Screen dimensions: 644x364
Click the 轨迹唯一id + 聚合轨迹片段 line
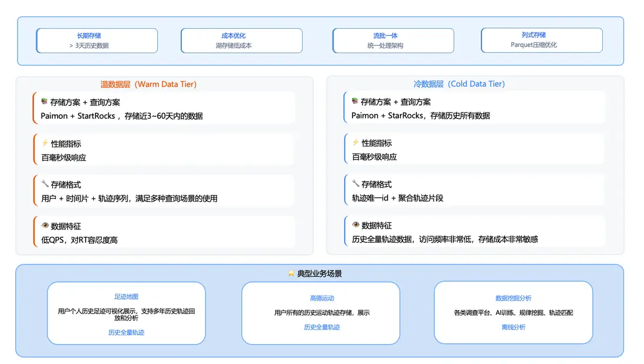pyautogui.click(x=398, y=198)
